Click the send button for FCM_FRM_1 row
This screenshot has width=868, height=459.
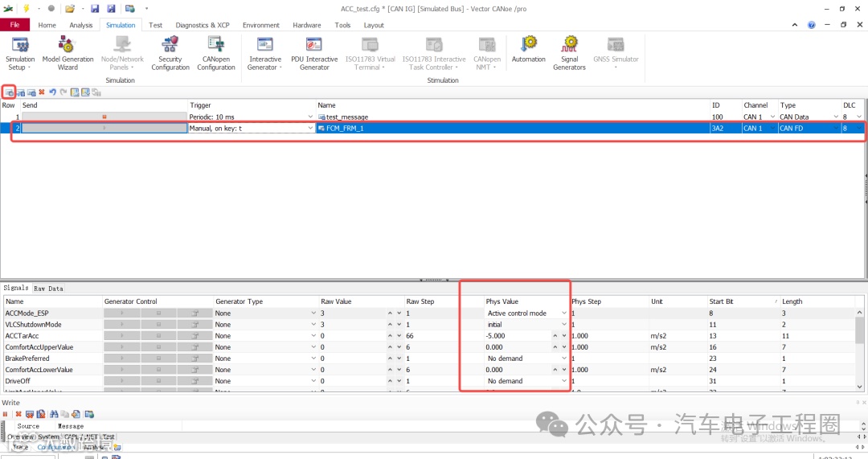point(104,128)
